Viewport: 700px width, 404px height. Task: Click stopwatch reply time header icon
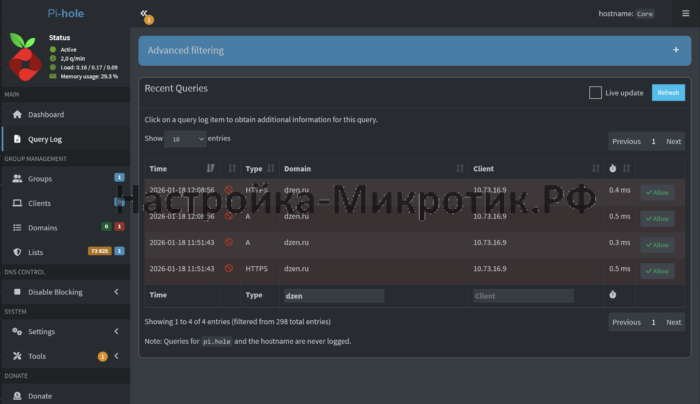(x=613, y=168)
